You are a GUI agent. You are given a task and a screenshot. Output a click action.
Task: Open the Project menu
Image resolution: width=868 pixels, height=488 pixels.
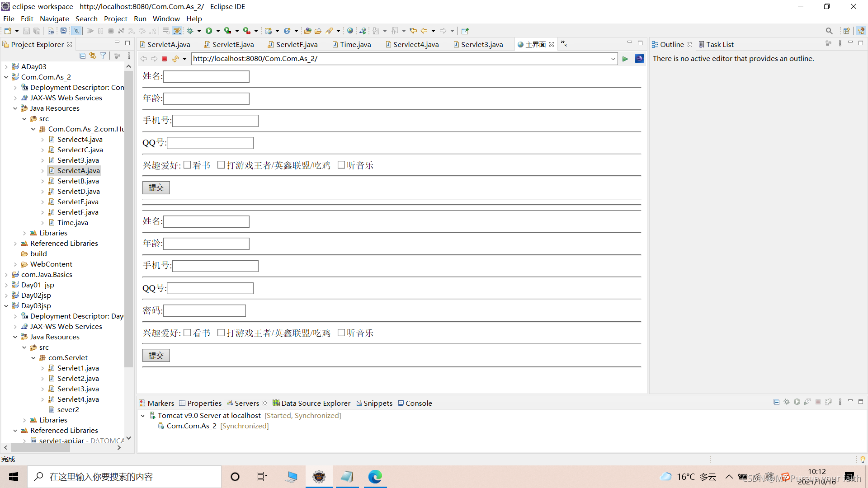pos(115,19)
